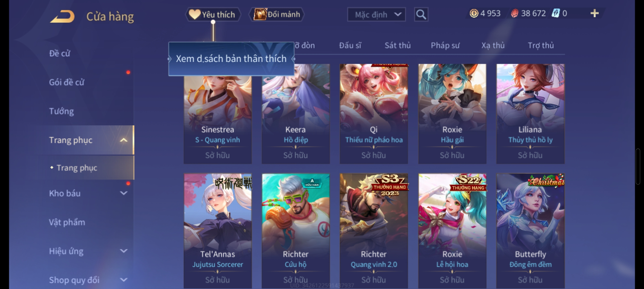Expand Shop quy đổi section
This screenshot has width=644, height=289.
click(x=124, y=280)
